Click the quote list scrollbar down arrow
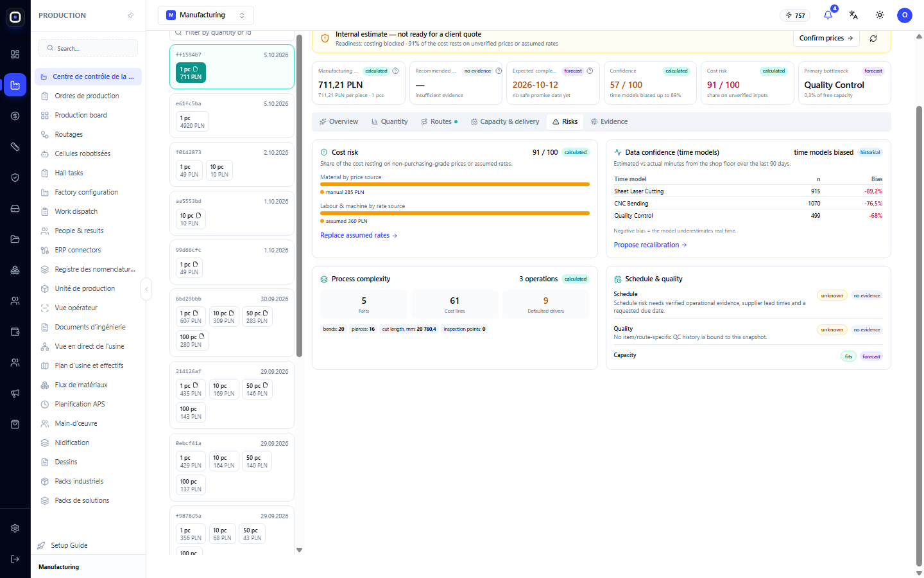924x578 pixels. pyautogui.click(x=299, y=550)
